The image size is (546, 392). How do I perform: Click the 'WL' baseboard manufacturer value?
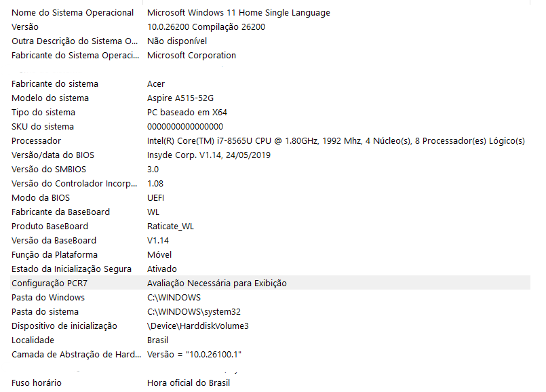pyautogui.click(x=153, y=212)
